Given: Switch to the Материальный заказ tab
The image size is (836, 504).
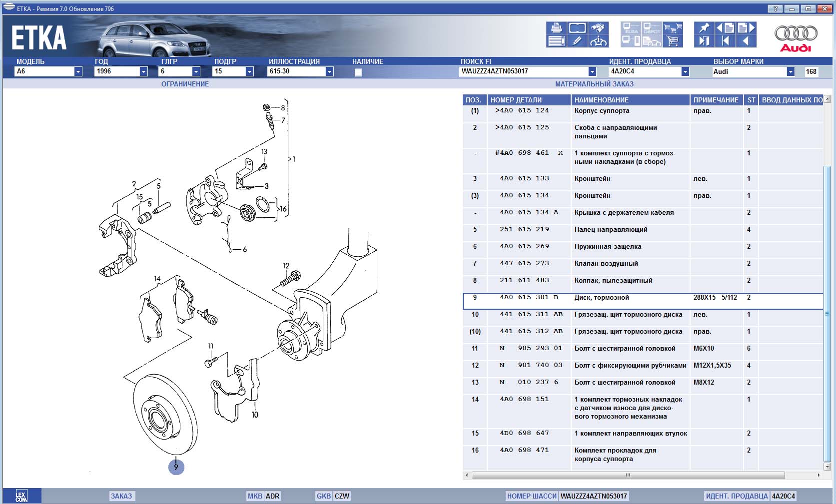Looking at the screenshot, I should click(594, 84).
